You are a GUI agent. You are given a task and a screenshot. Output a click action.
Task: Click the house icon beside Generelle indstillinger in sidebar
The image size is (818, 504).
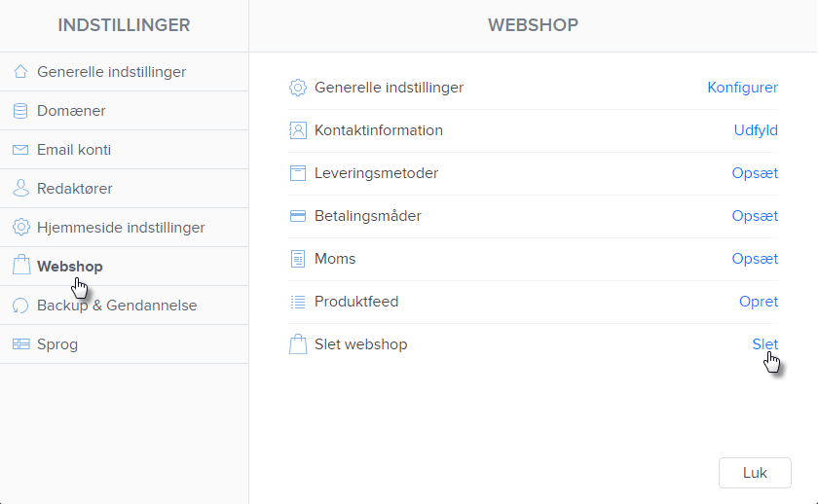click(x=20, y=72)
